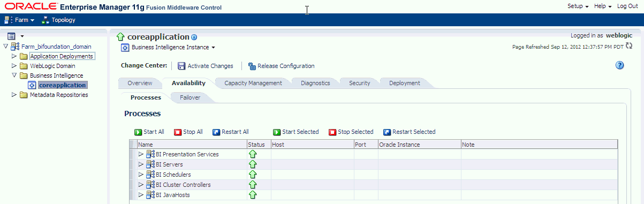
Task: Click the refresh page icon
Action: (x=629, y=47)
